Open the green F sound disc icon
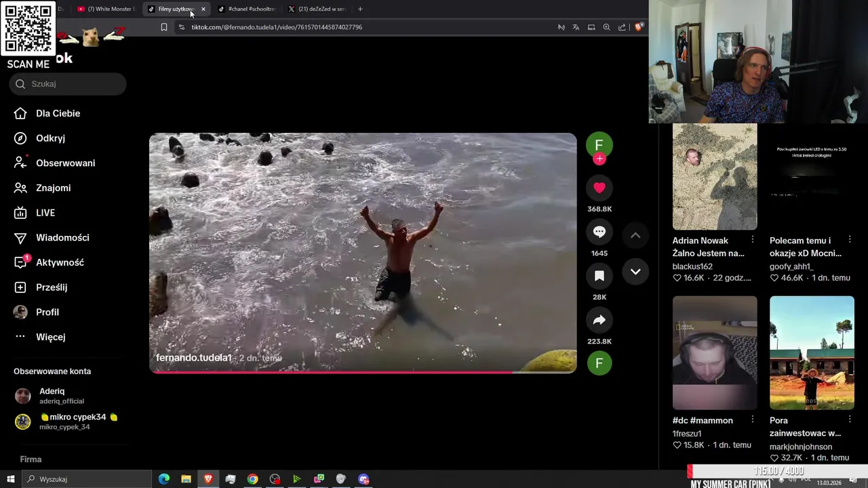This screenshot has height=488, width=868. point(599,363)
